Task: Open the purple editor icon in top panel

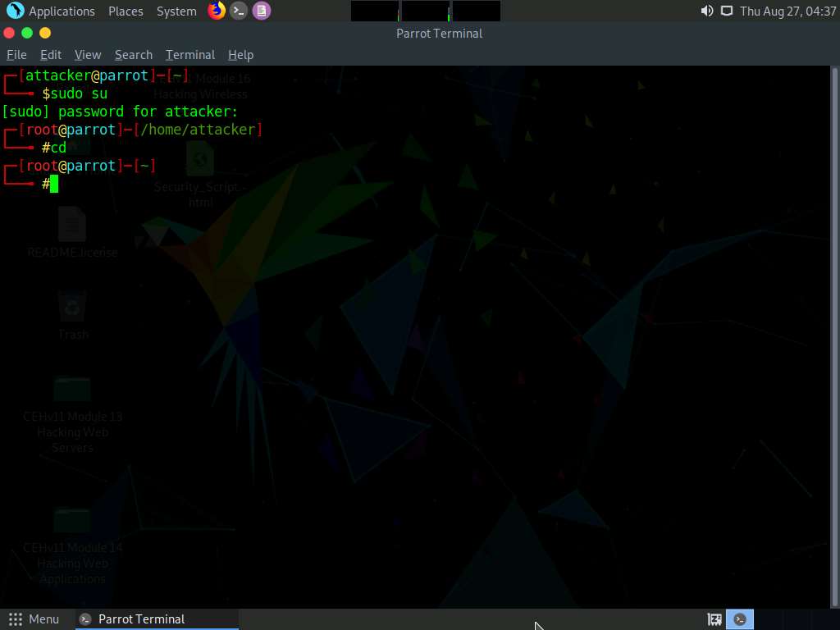Action: [x=262, y=11]
